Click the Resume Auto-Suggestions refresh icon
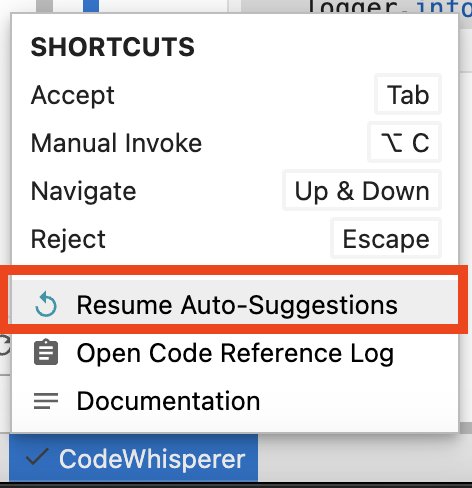Image resolution: width=472 pixels, height=488 pixels. click(46, 304)
